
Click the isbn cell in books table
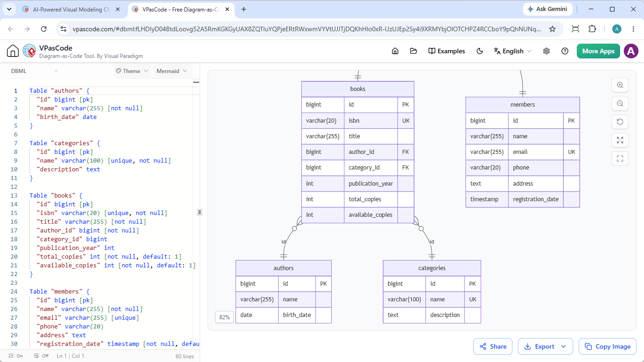point(371,120)
